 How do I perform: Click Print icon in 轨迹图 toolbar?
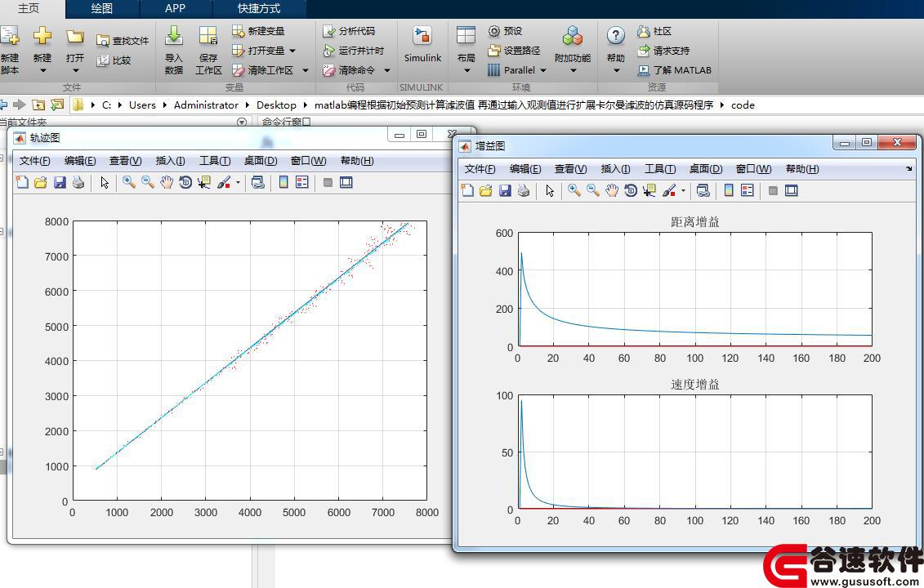tap(78, 183)
